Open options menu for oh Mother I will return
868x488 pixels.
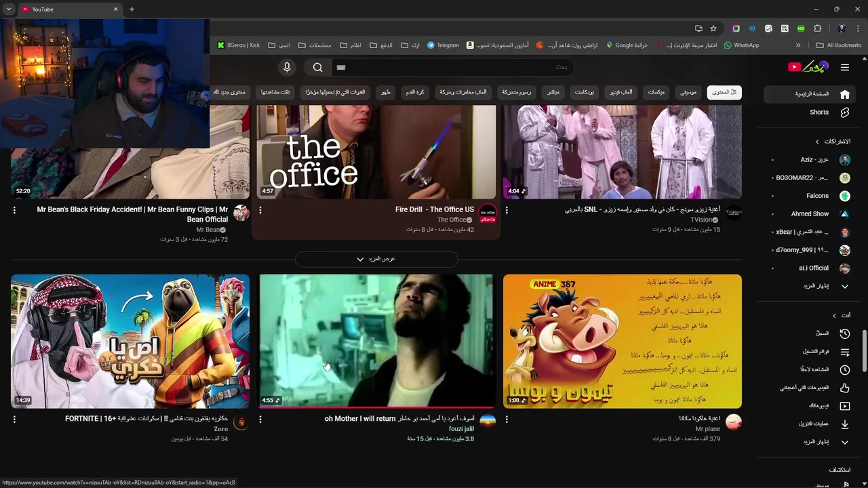260,420
